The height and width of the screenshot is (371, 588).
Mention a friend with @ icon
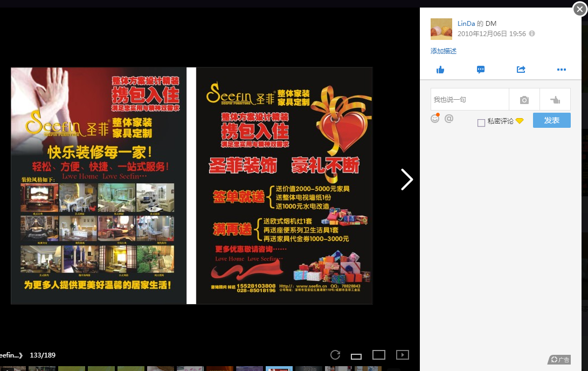click(x=449, y=119)
